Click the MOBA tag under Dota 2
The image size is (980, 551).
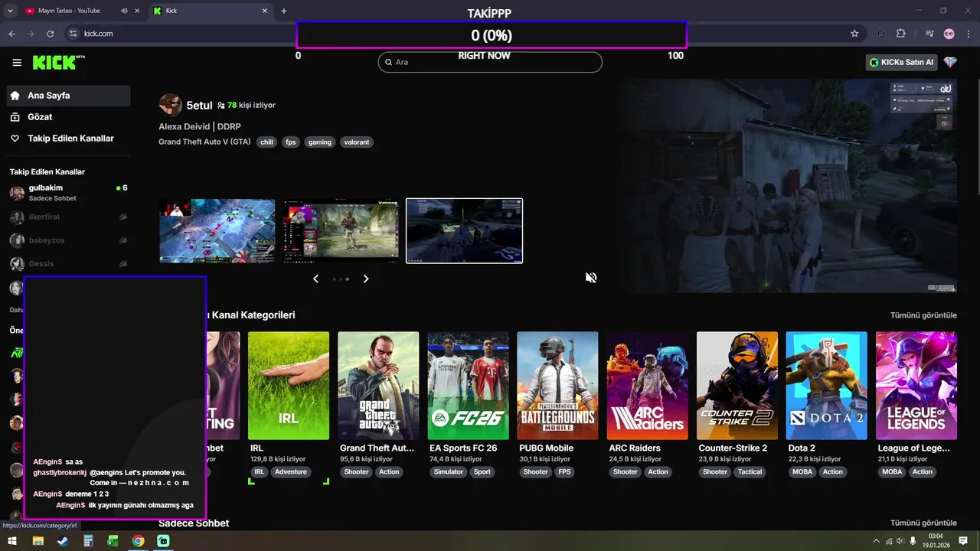(x=802, y=472)
